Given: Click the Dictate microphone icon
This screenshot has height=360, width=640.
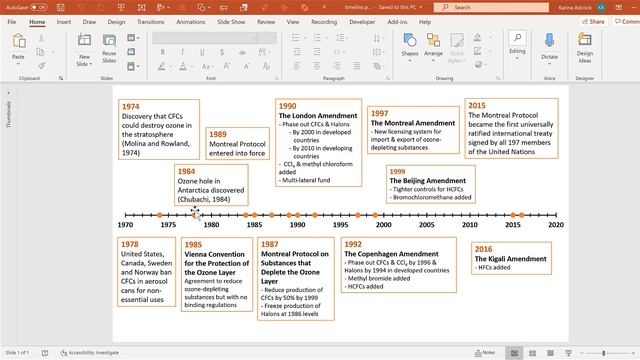Looking at the screenshot, I should point(549,40).
